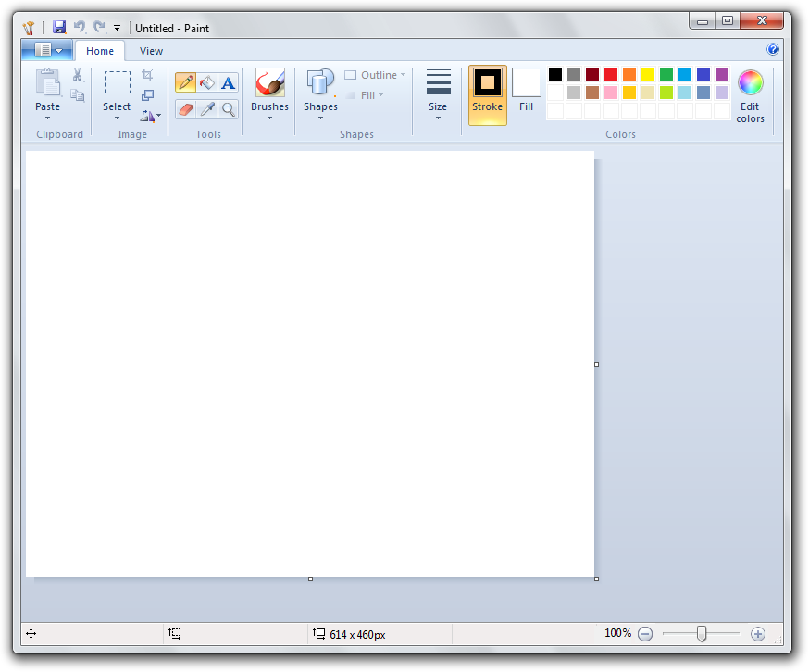Click the Edit colors button

750,95
